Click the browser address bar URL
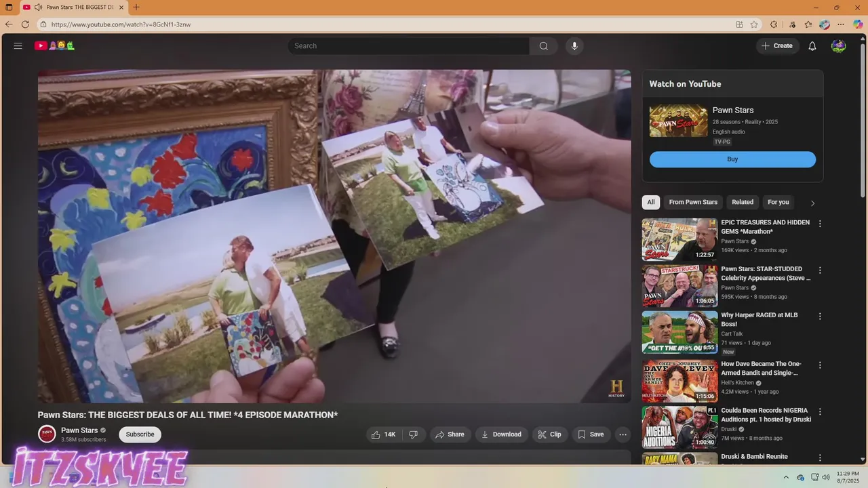This screenshot has height=488, width=868. click(121, 24)
